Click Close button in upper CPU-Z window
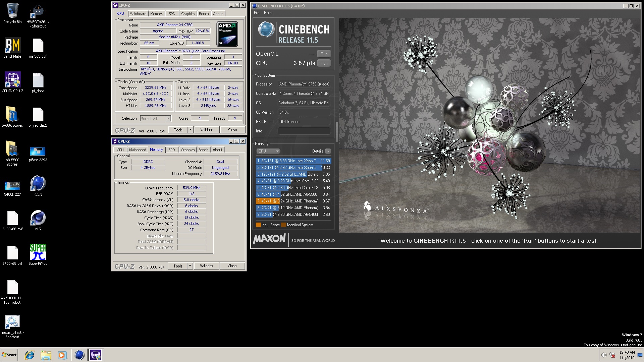Viewport: 644px width, 362px height. [232, 130]
